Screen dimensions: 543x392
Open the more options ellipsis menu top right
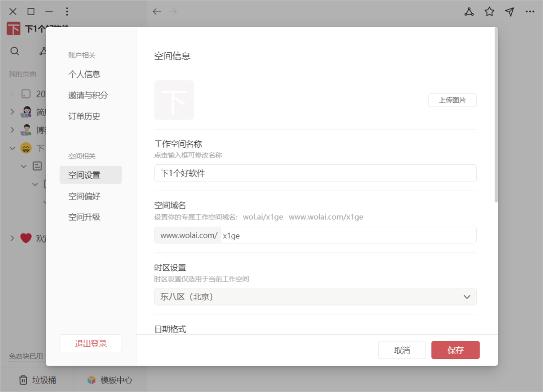[x=530, y=11]
